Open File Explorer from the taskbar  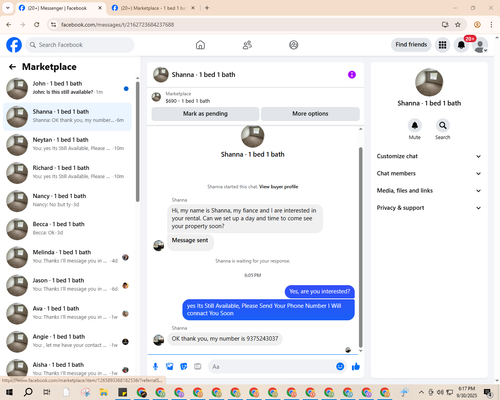(104, 392)
